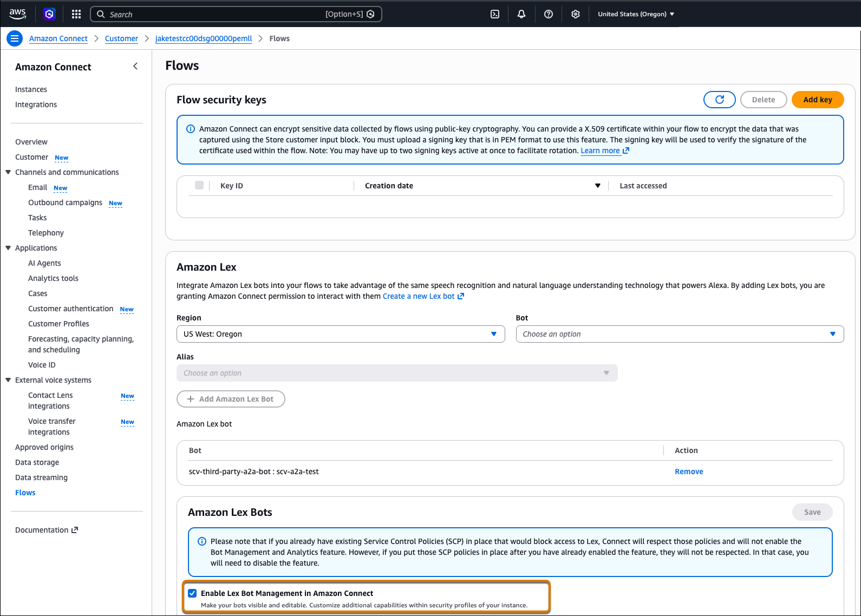Screen dimensions: 861x616
Task: Uncheck Enable Lex Bot Management in Amazon Connect
Action: [192, 593]
